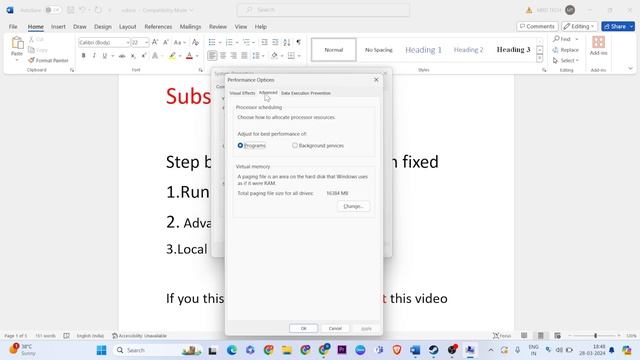Apply the No Spacing style

pyautogui.click(x=378, y=50)
